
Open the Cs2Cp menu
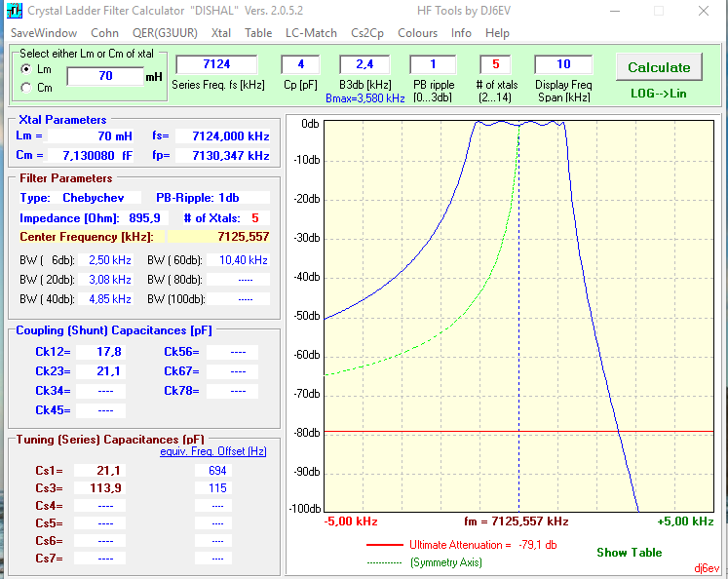tap(367, 33)
